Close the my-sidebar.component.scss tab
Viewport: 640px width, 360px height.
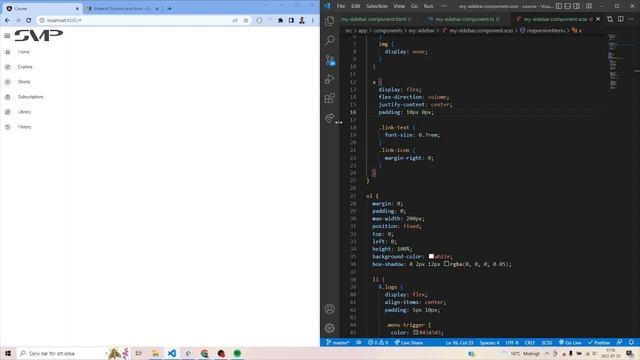tap(598, 19)
